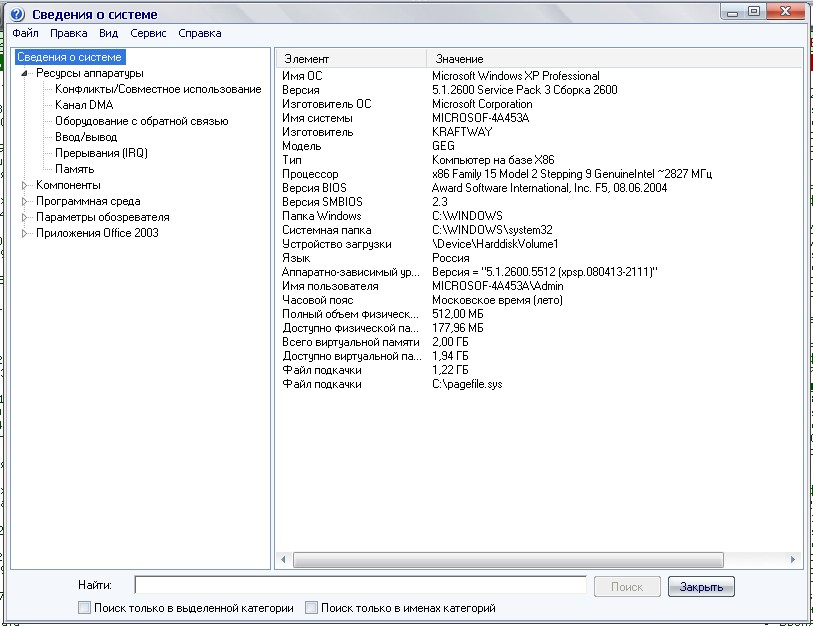Expand the Параметры обозревателя node
This screenshot has height=626, width=813.
[x=25, y=217]
